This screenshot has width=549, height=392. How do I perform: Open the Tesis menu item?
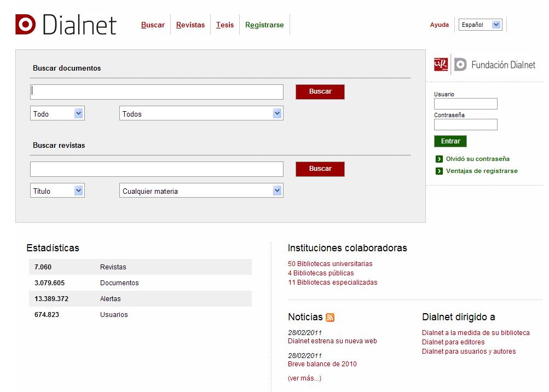(225, 25)
